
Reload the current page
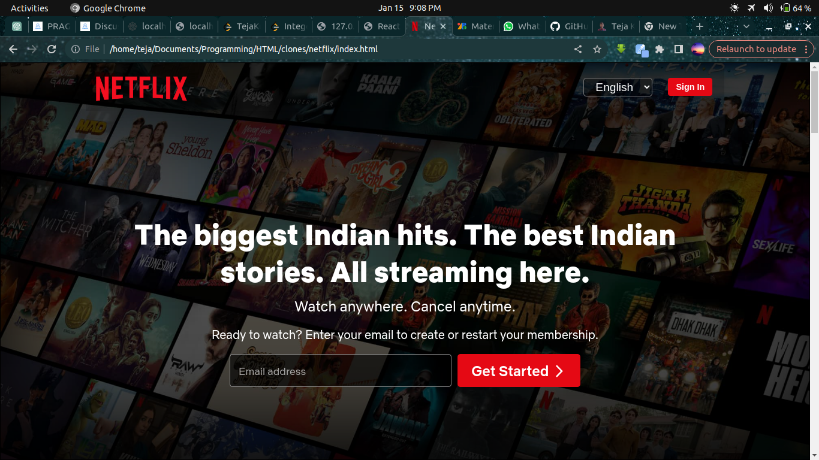tap(51, 49)
